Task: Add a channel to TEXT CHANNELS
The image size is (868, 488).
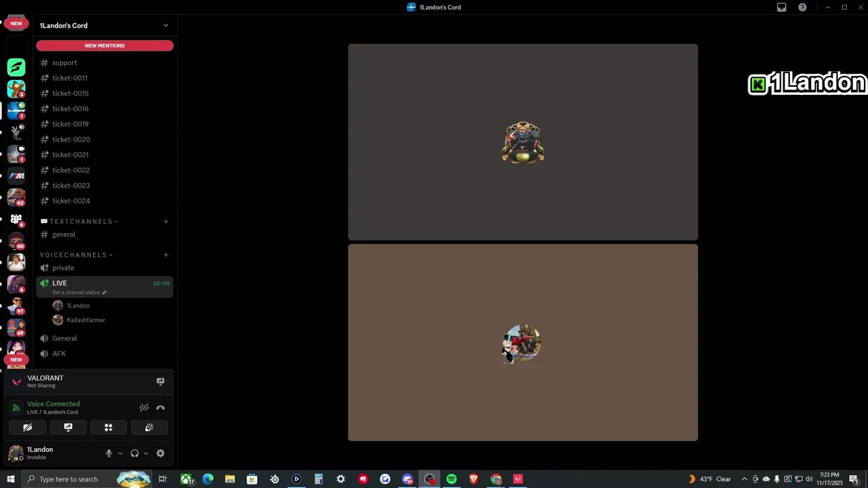Action: [x=165, y=222]
